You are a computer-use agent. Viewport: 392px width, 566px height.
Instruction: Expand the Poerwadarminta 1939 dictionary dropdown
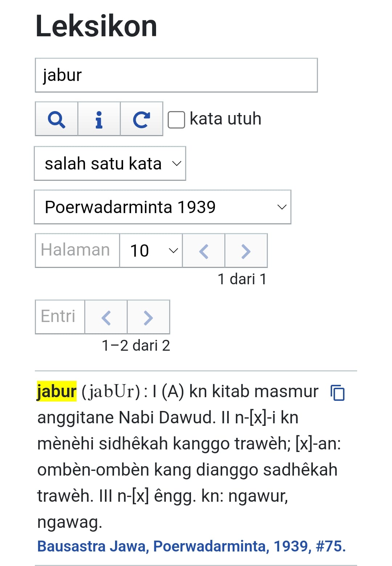(x=163, y=207)
